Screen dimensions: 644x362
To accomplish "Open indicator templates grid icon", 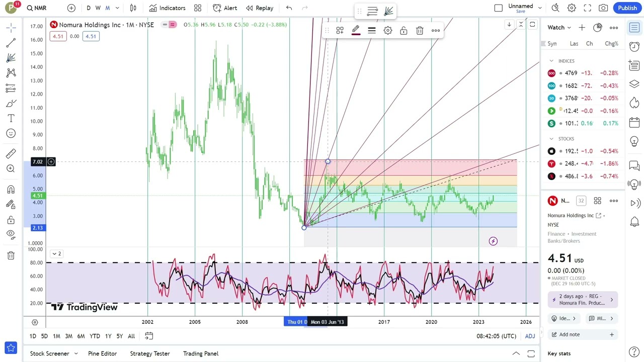I will pos(198,8).
